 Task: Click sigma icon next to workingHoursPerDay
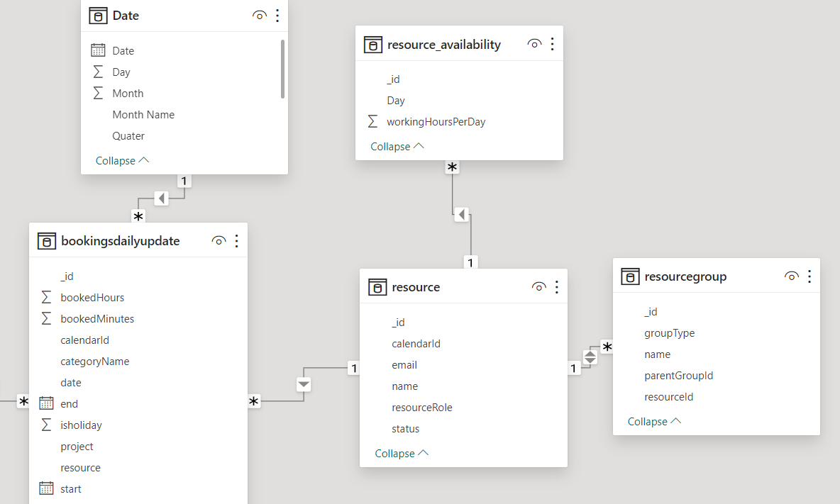(x=373, y=121)
